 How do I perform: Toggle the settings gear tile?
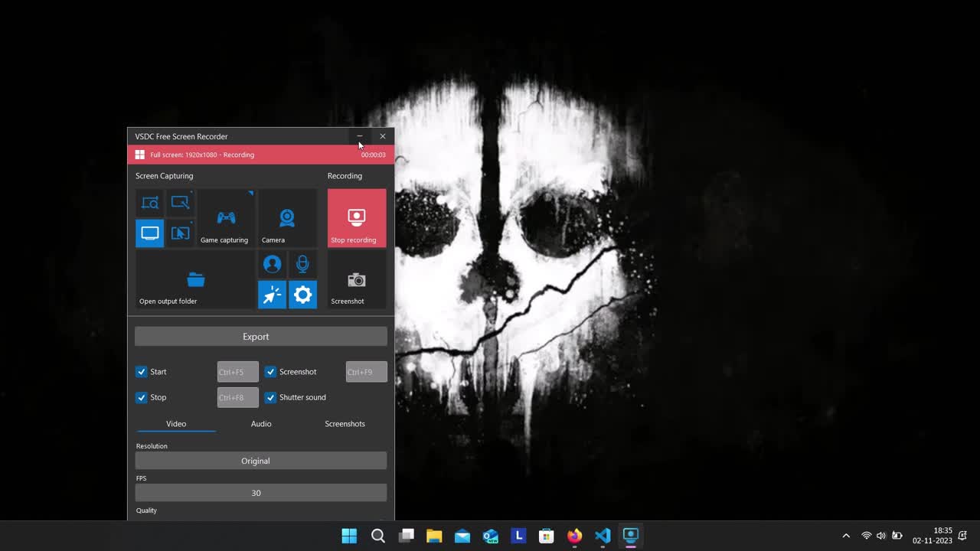(x=302, y=295)
